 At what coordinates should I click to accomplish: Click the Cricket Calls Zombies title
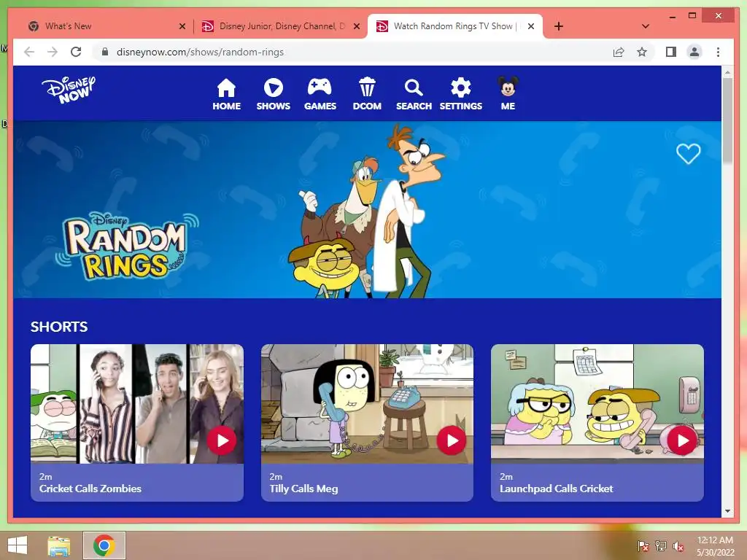[90, 489]
